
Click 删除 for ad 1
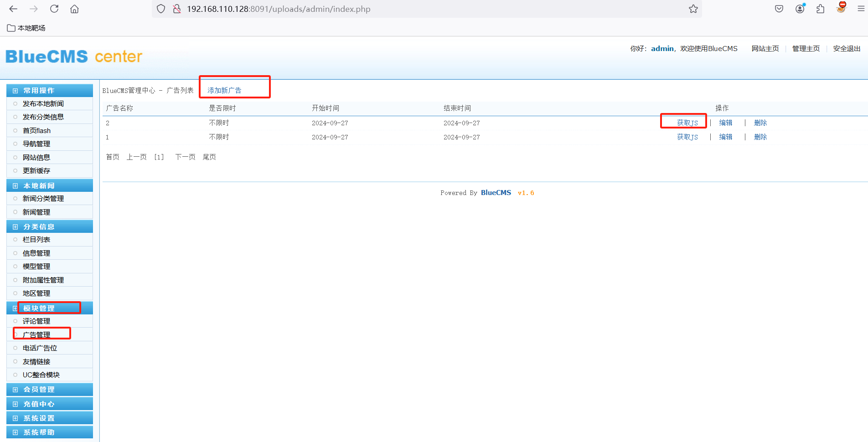pos(760,137)
